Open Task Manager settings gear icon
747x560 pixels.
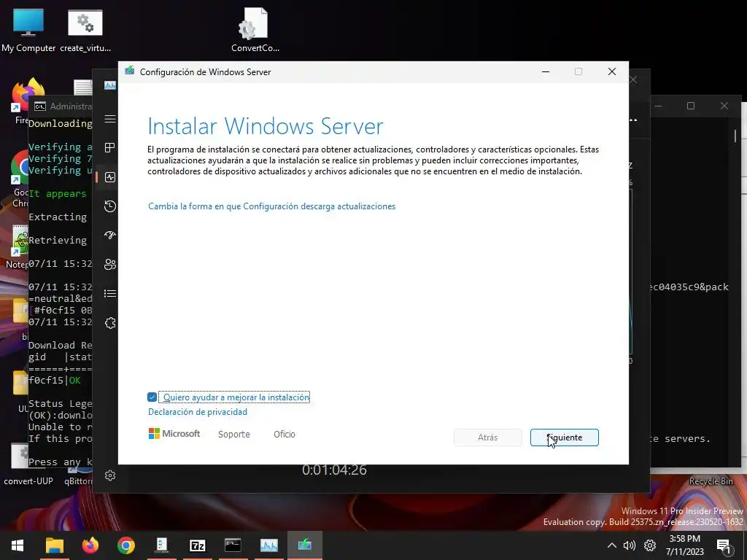[110, 475]
